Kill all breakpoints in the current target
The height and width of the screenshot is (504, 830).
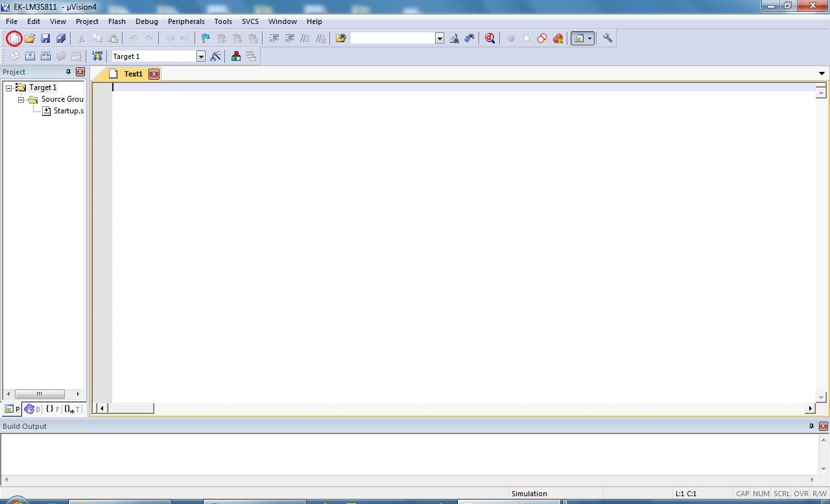pyautogui.click(x=558, y=38)
